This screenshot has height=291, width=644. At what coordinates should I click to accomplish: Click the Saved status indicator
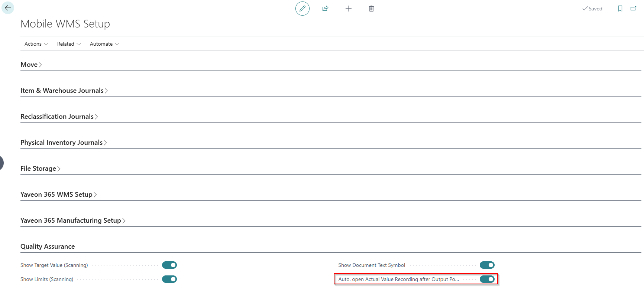[592, 9]
